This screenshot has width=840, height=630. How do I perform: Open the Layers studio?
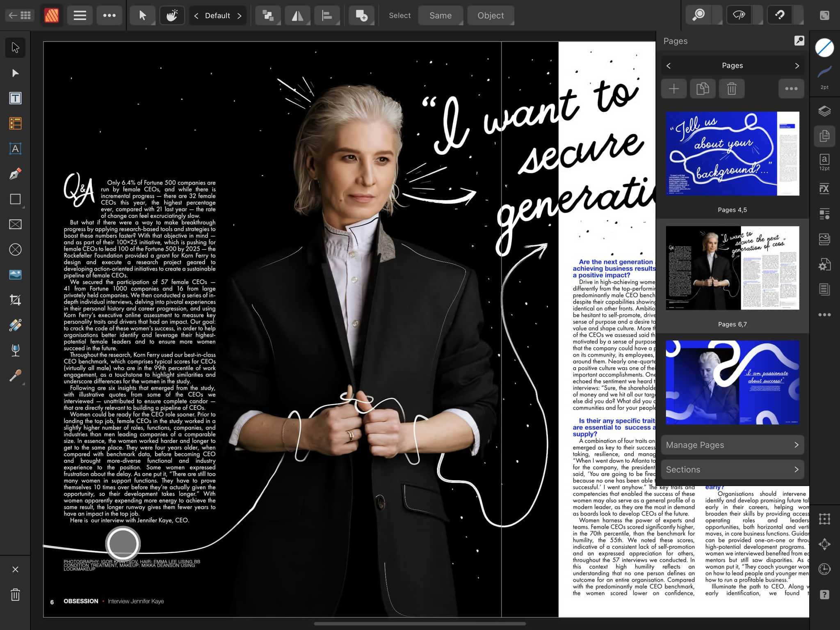click(824, 111)
